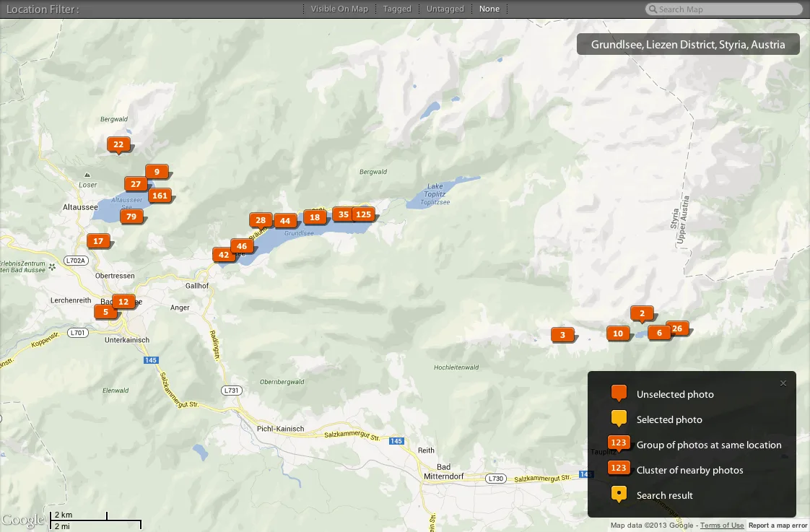This screenshot has width=810, height=532.
Task: Click the photo marker labeled 28
Action: click(x=261, y=221)
